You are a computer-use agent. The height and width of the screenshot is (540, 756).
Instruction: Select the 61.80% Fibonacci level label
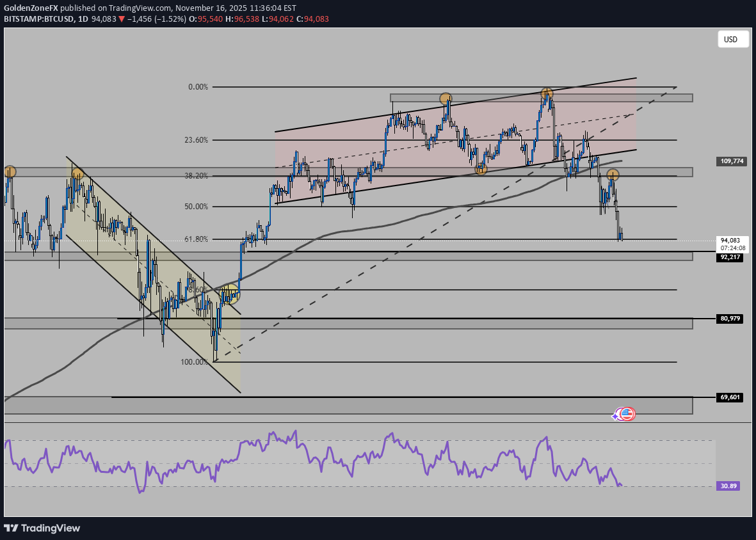tap(195, 239)
